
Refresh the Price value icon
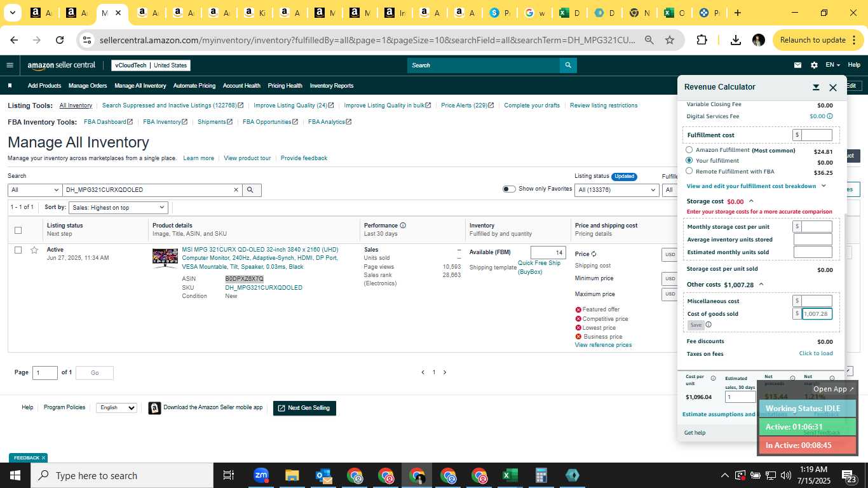point(594,254)
